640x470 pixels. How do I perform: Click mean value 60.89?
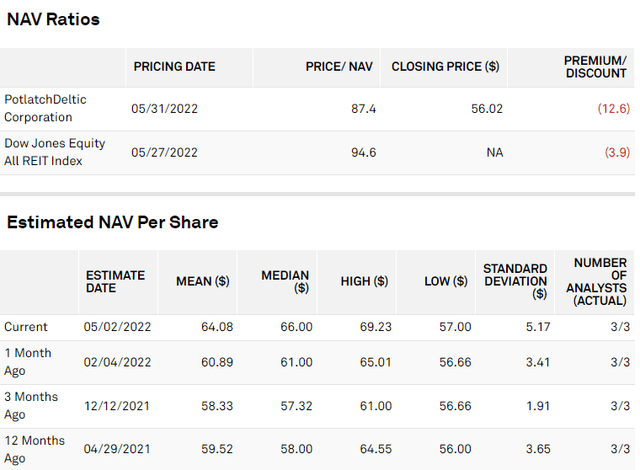(x=217, y=362)
